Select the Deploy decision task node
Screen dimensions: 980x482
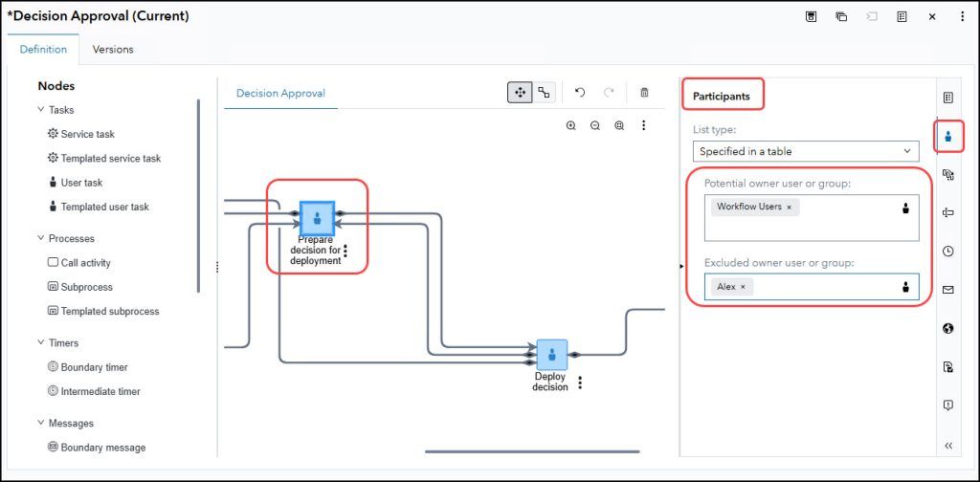coord(552,355)
